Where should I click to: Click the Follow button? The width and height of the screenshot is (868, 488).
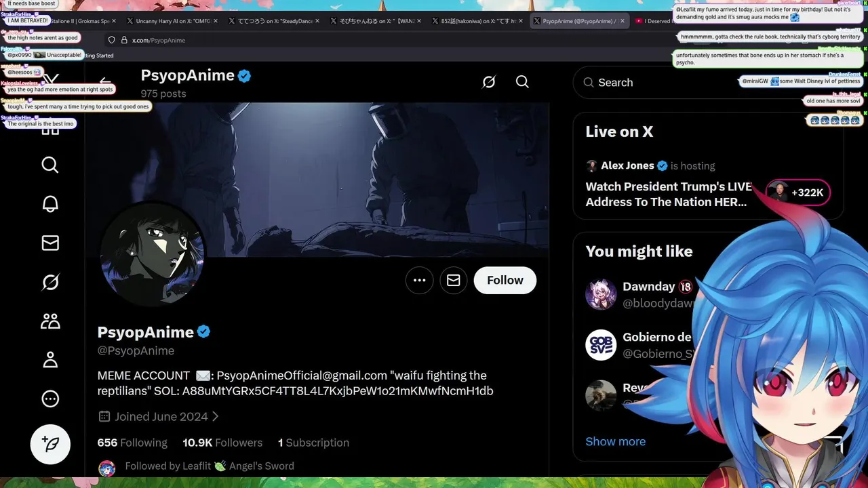tap(505, 280)
